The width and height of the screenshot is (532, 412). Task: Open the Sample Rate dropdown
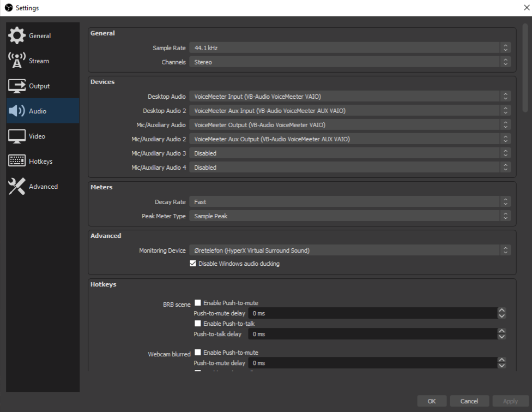pyautogui.click(x=350, y=48)
